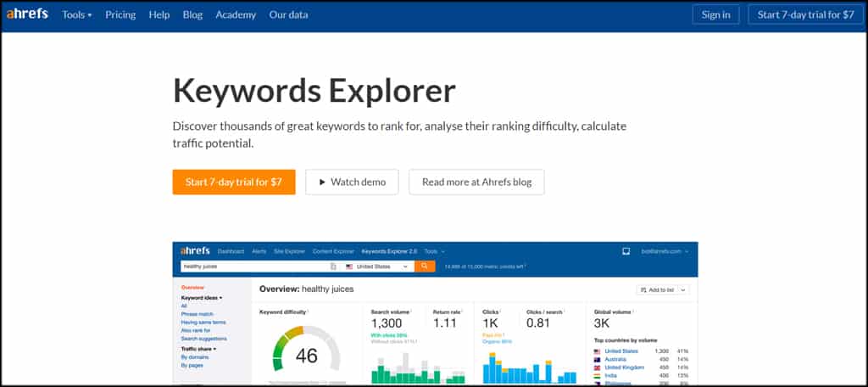Open the Our data page
Viewport: 868px width, 387px height.
point(288,15)
